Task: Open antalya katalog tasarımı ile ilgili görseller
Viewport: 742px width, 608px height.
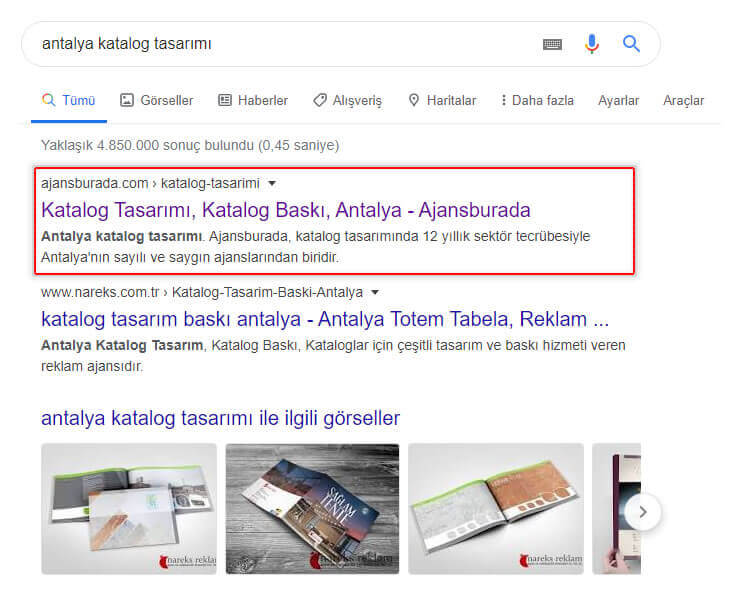Action: point(221,418)
